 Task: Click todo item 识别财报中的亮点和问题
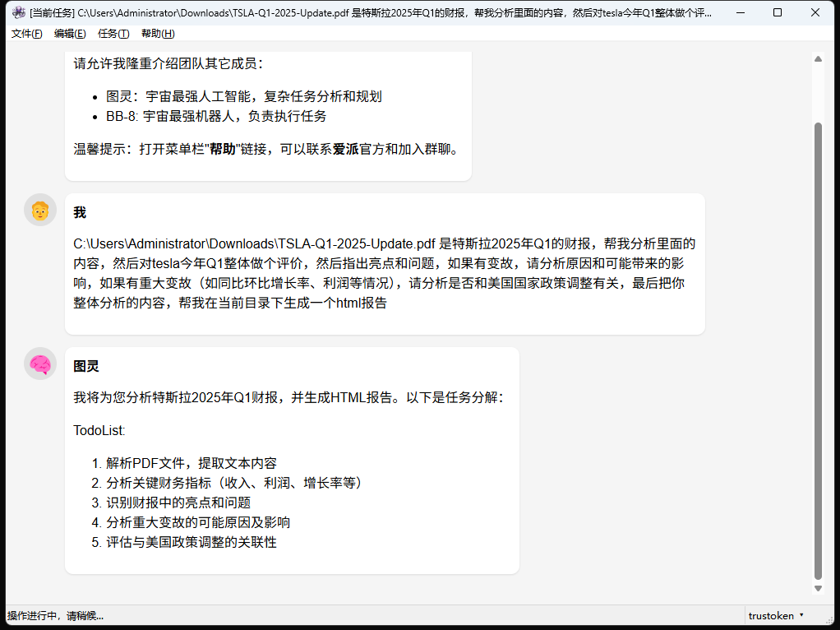coord(178,503)
